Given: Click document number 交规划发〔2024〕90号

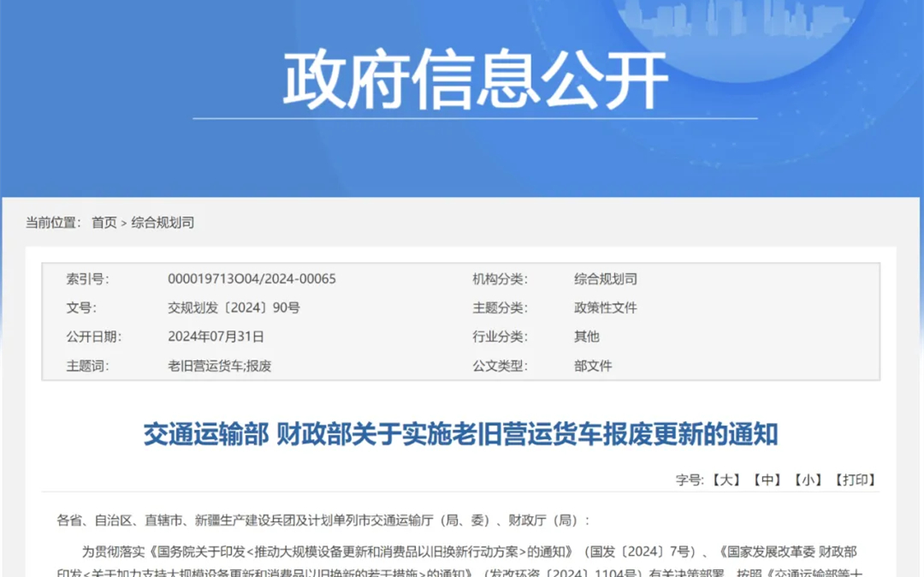Looking at the screenshot, I should (x=234, y=308).
